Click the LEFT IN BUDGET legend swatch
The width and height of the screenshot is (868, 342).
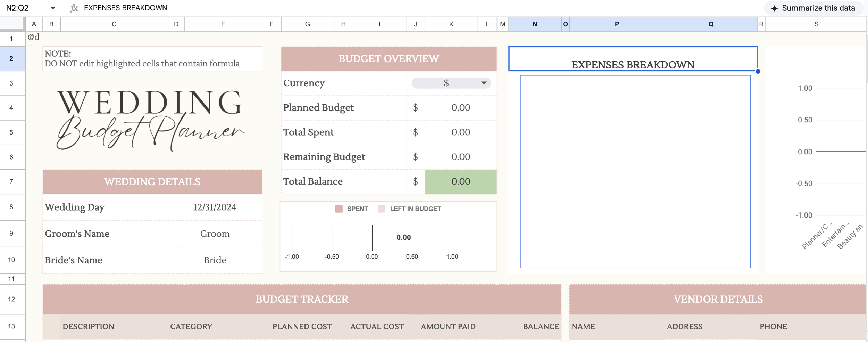coord(382,209)
